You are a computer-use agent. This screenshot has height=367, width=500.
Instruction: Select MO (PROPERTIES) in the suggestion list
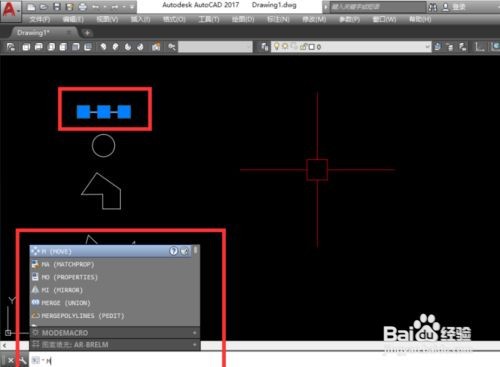click(111, 277)
